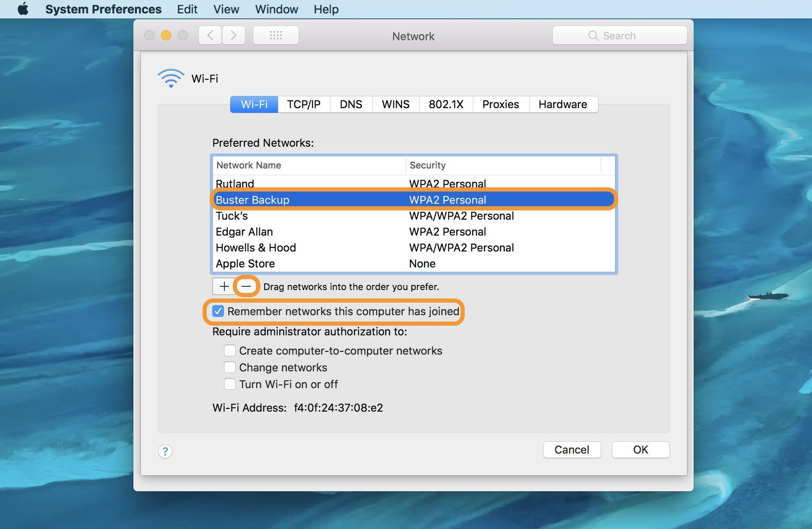Switch to the Hardware tab
812x529 pixels.
[x=563, y=104]
